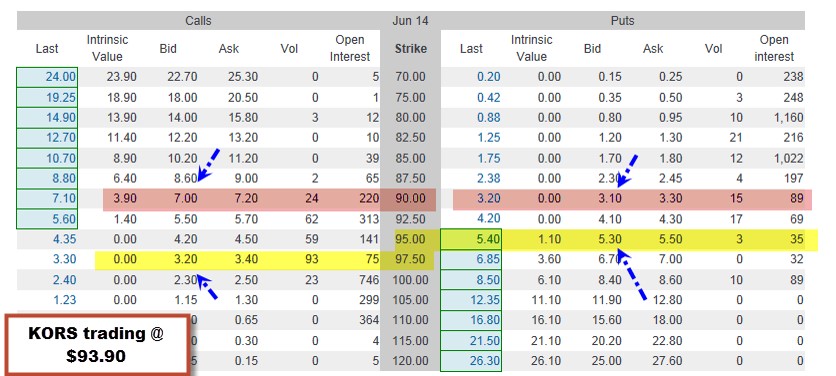Select the 70.00 strike cell

411,77
